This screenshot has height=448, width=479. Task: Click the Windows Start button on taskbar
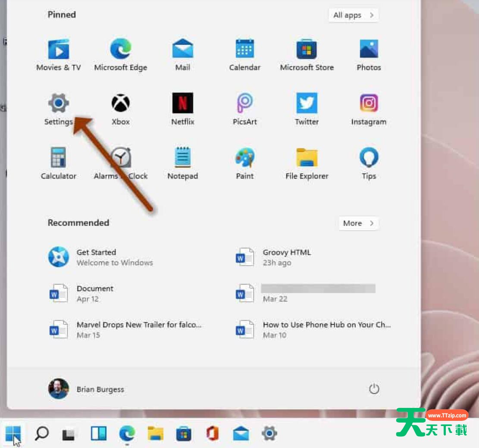point(13,433)
